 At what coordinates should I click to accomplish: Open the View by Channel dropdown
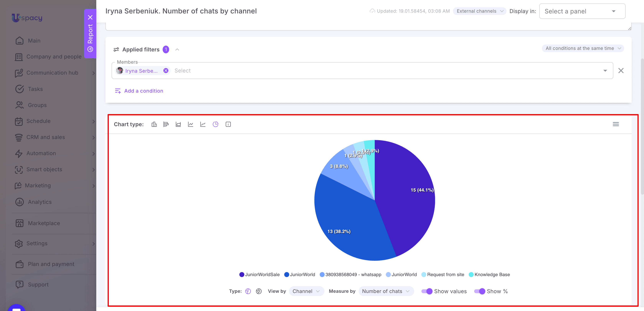pyautogui.click(x=306, y=291)
